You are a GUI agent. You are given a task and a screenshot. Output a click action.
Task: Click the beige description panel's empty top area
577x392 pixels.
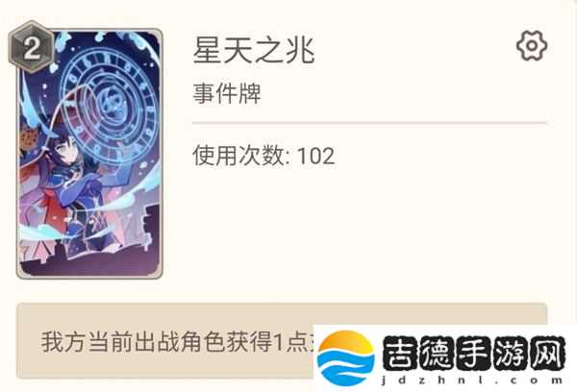[282, 314]
